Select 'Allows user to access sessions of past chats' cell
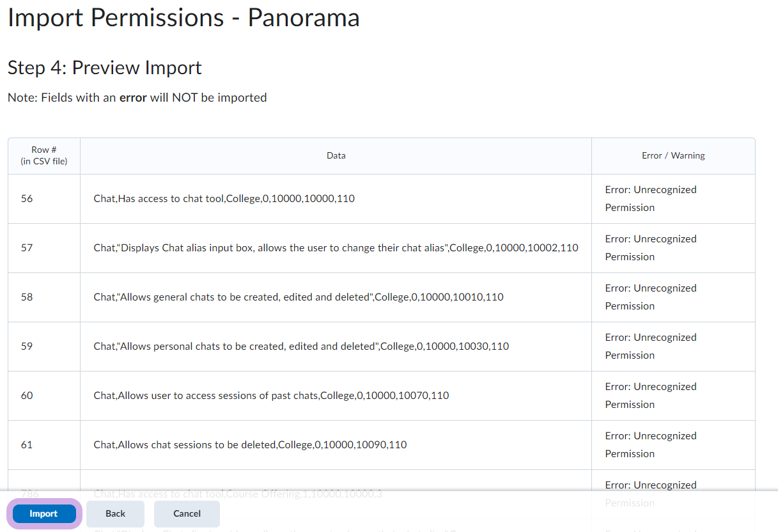 pos(271,396)
